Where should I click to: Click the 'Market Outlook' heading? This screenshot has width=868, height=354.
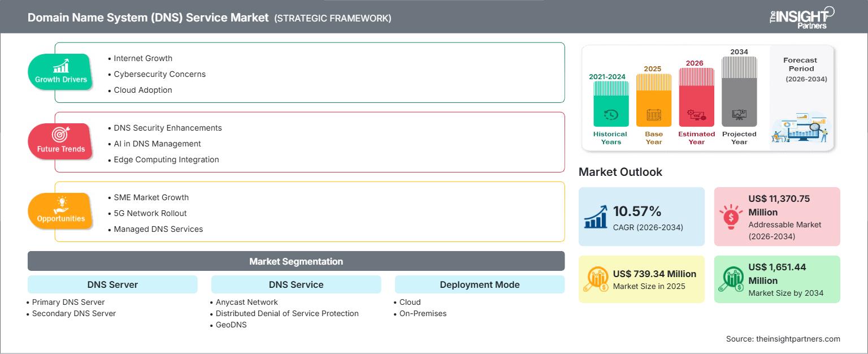click(x=620, y=172)
